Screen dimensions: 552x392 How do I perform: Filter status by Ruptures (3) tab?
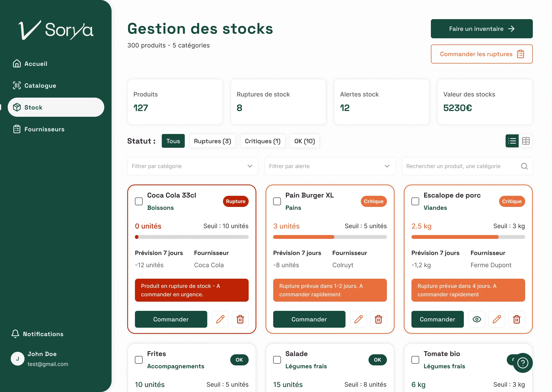tap(212, 141)
